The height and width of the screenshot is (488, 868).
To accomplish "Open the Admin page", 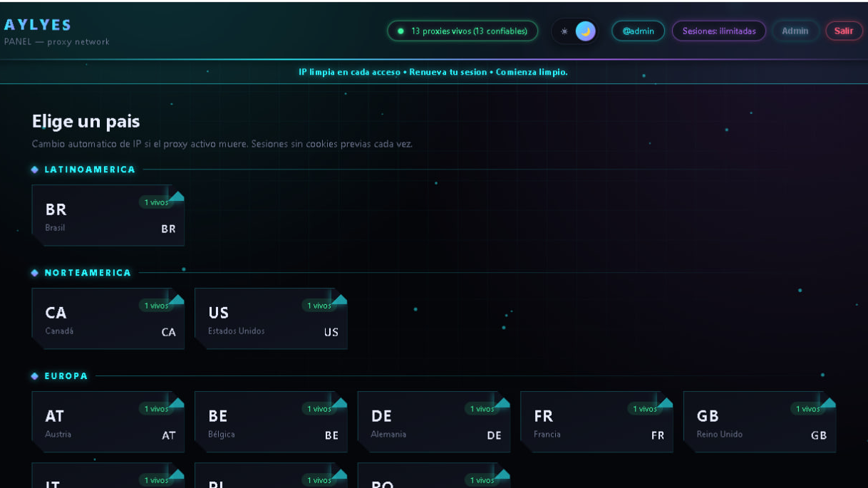I will [795, 31].
